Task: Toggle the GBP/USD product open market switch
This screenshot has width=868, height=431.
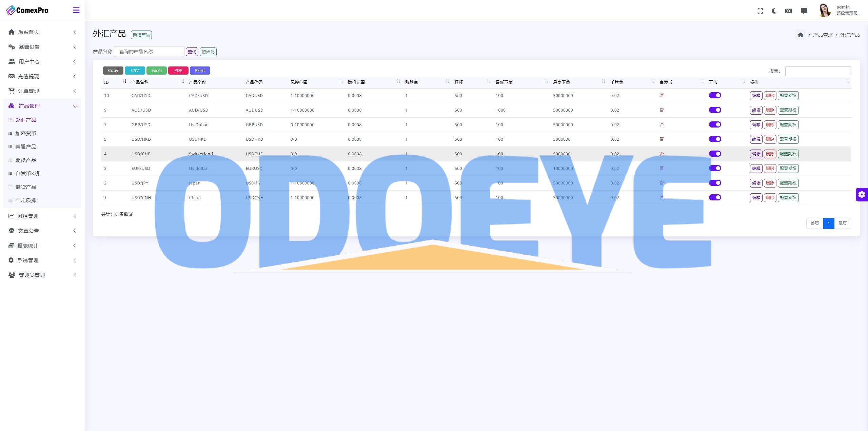Action: point(716,124)
